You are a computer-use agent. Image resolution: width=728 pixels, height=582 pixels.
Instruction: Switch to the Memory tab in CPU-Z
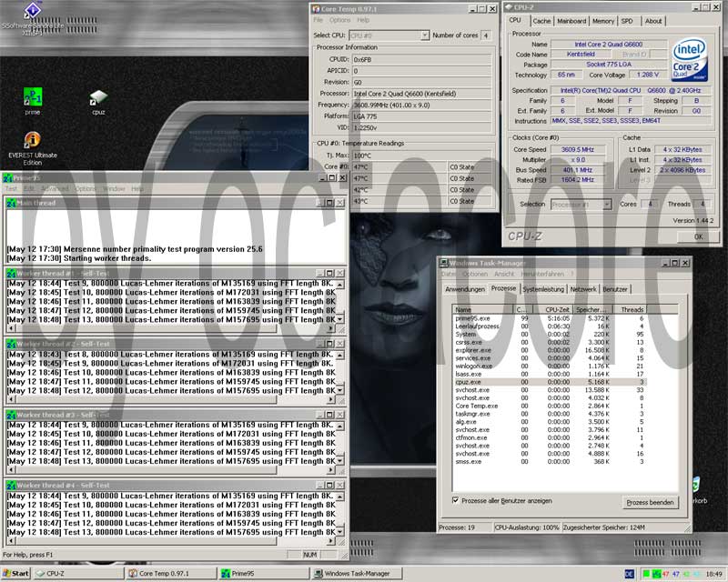pyautogui.click(x=603, y=21)
